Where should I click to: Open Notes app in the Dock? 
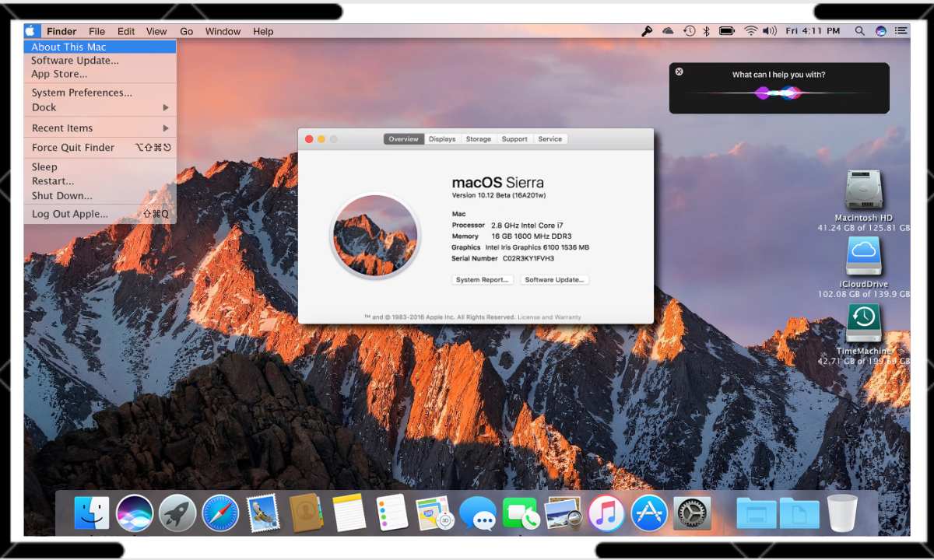pos(349,513)
